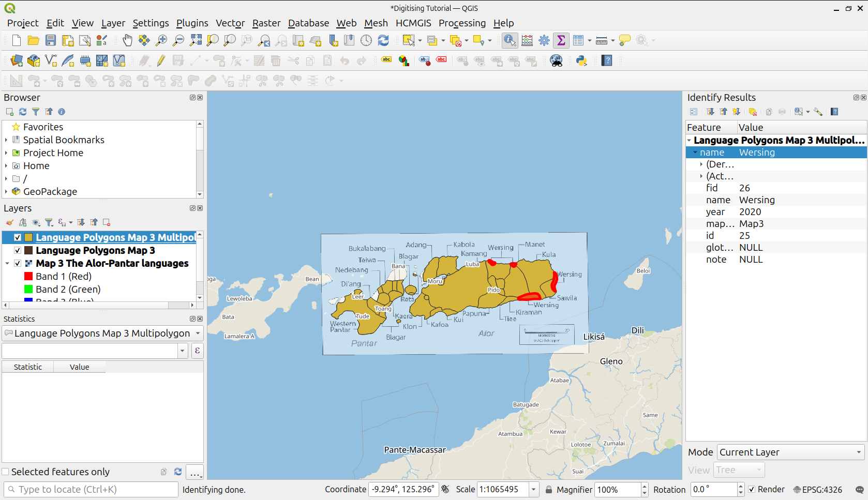Hide Language Polygons Map 3 Multipolygon layer
The width and height of the screenshot is (868, 500).
pos(18,237)
